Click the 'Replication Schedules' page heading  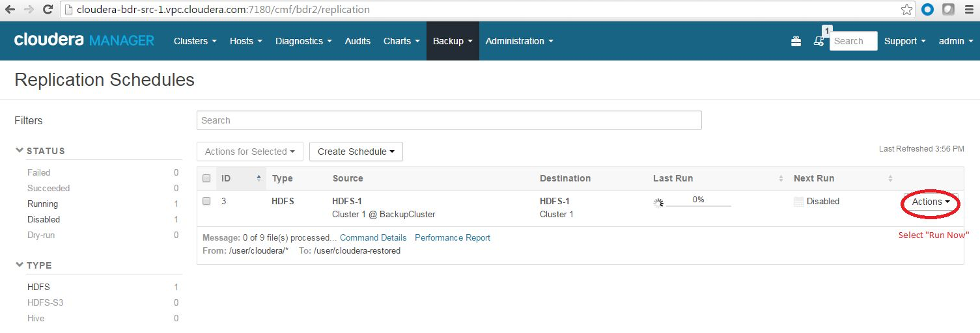tap(104, 80)
